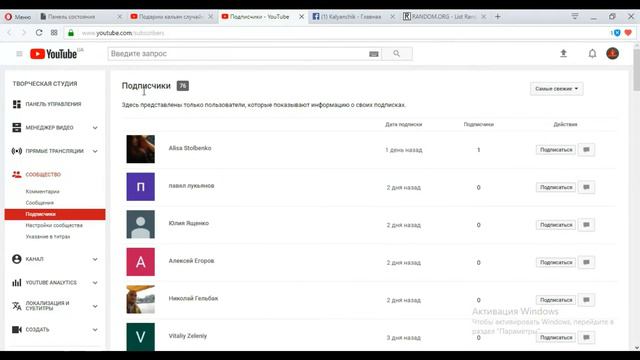
Task: Click the Панель управления dashboard icon
Action: click(16, 104)
